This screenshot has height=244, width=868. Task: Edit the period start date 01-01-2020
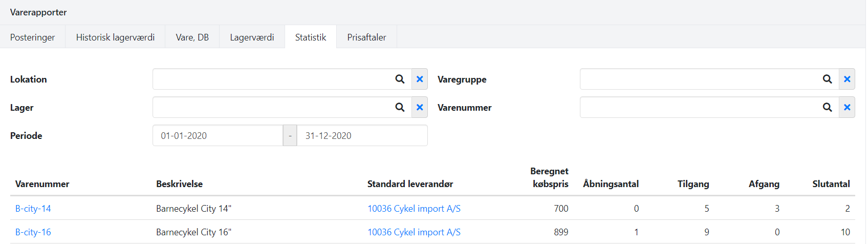click(218, 136)
